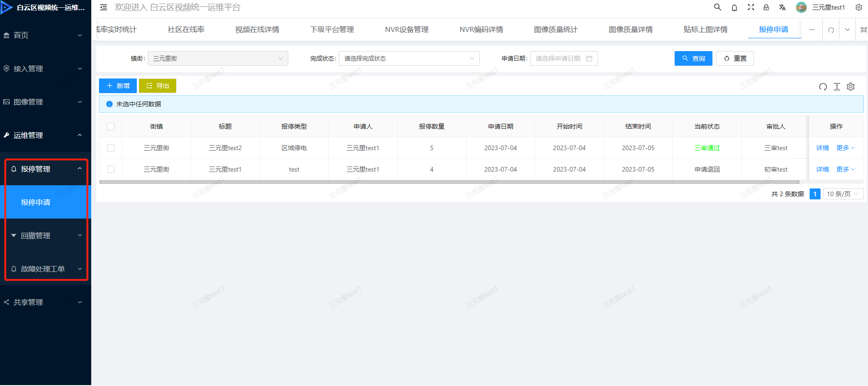Tick the select-all header checkbox
868x386 pixels.
tap(111, 126)
